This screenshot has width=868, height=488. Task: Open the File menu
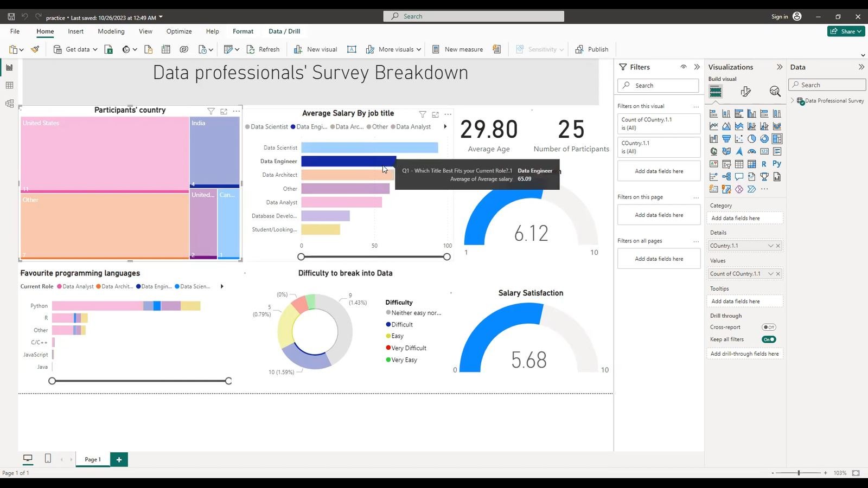tap(15, 31)
